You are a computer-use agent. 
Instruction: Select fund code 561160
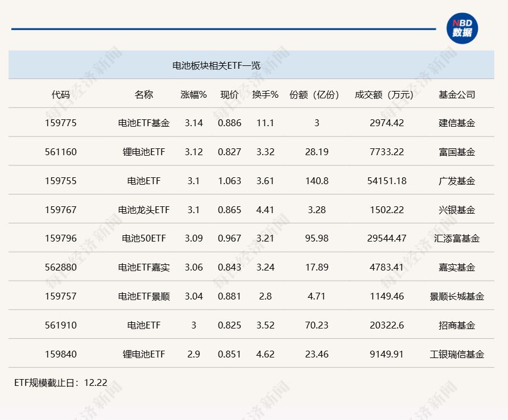pos(60,152)
